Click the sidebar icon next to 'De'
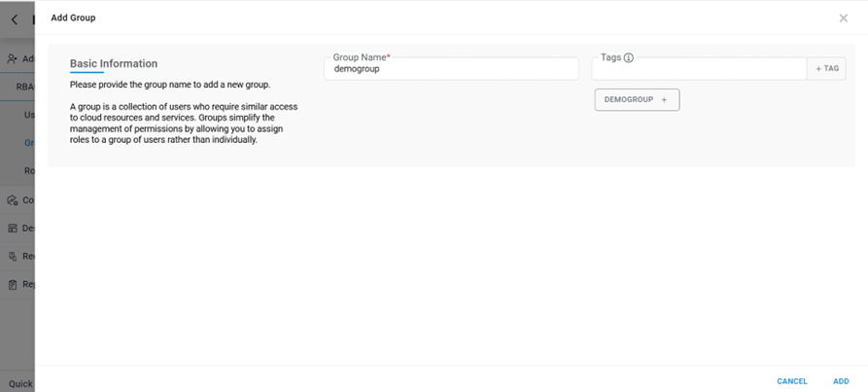The width and height of the screenshot is (868, 392). tap(13, 229)
